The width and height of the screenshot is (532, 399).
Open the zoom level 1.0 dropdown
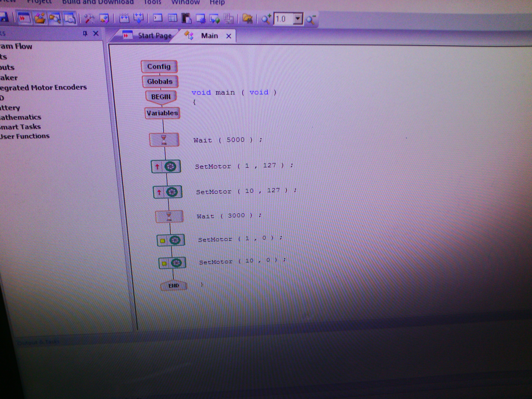[x=298, y=19]
